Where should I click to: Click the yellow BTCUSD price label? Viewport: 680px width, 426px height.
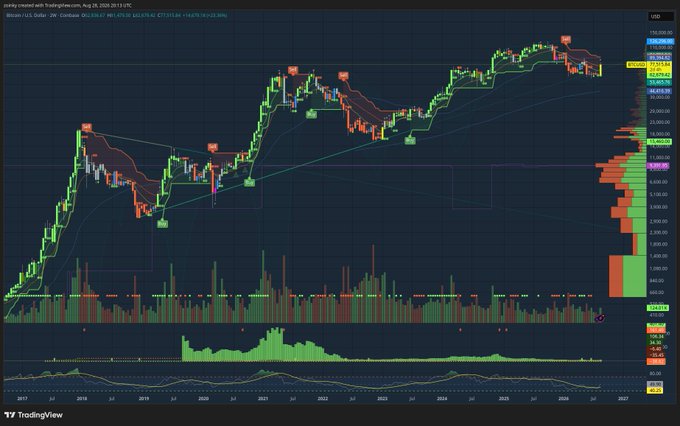click(x=636, y=65)
